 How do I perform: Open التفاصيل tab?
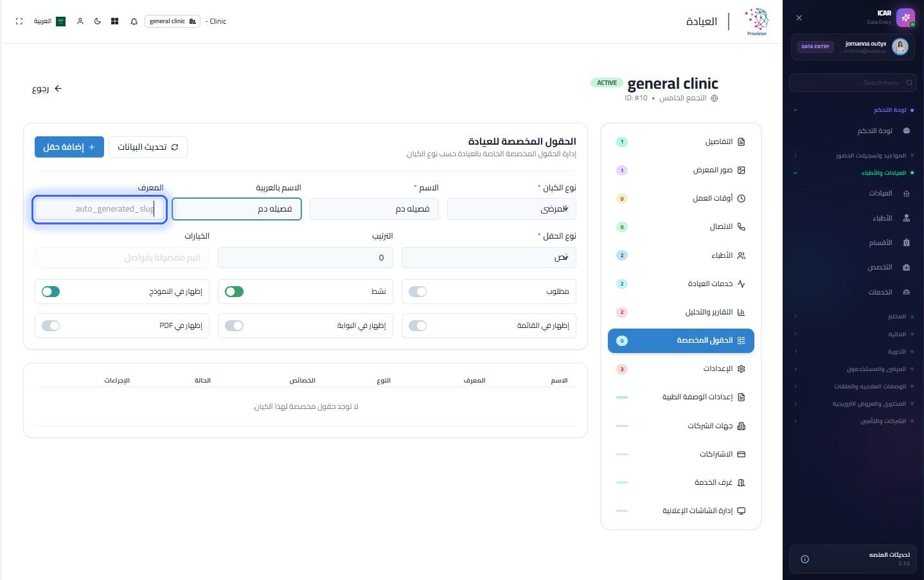click(x=681, y=141)
